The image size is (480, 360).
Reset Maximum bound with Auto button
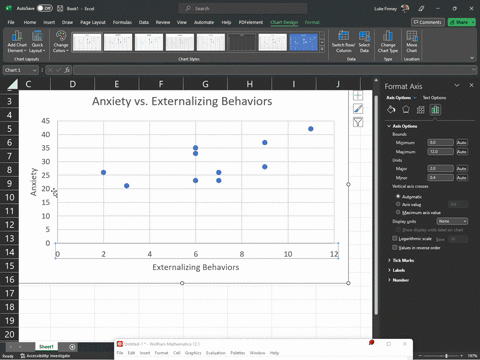click(462, 152)
